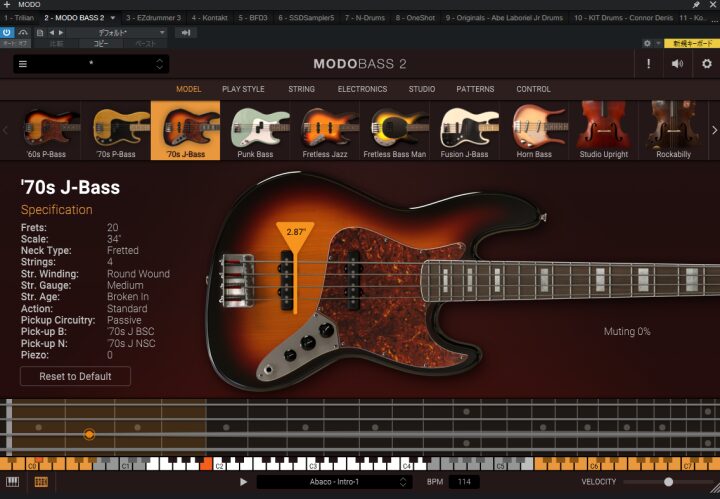This screenshot has width=720, height=499.
Task: Select the '70s P-Bass model
Action: [116, 130]
